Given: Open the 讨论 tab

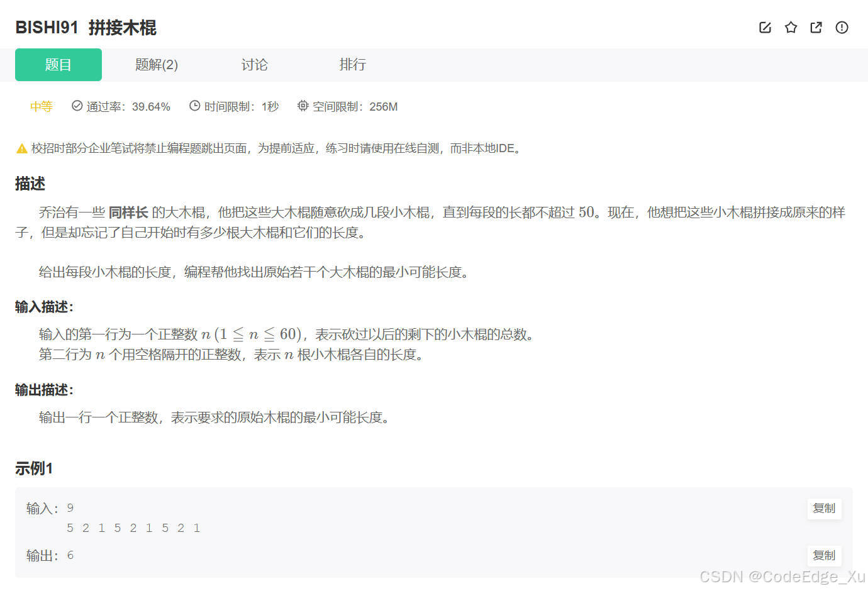Looking at the screenshot, I should [255, 65].
